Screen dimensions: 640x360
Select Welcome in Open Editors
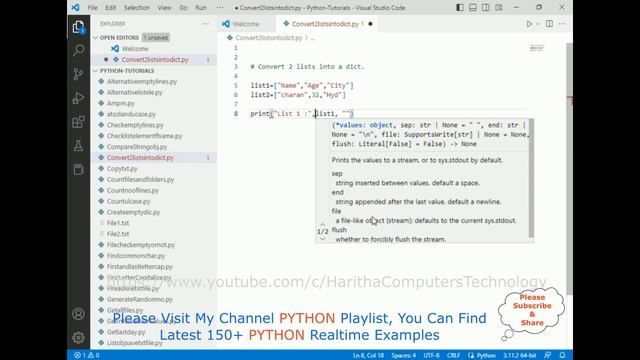coord(135,49)
